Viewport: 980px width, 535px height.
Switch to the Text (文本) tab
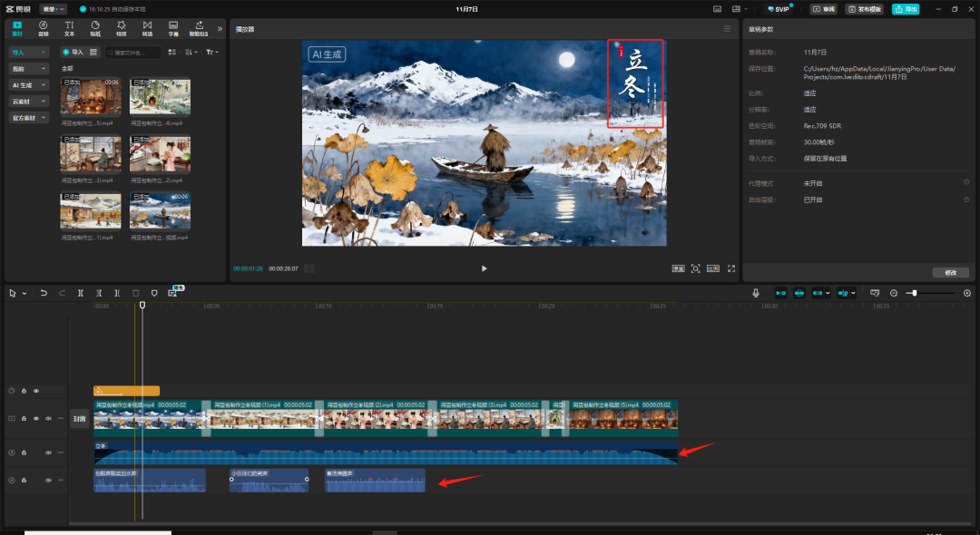coord(69,28)
